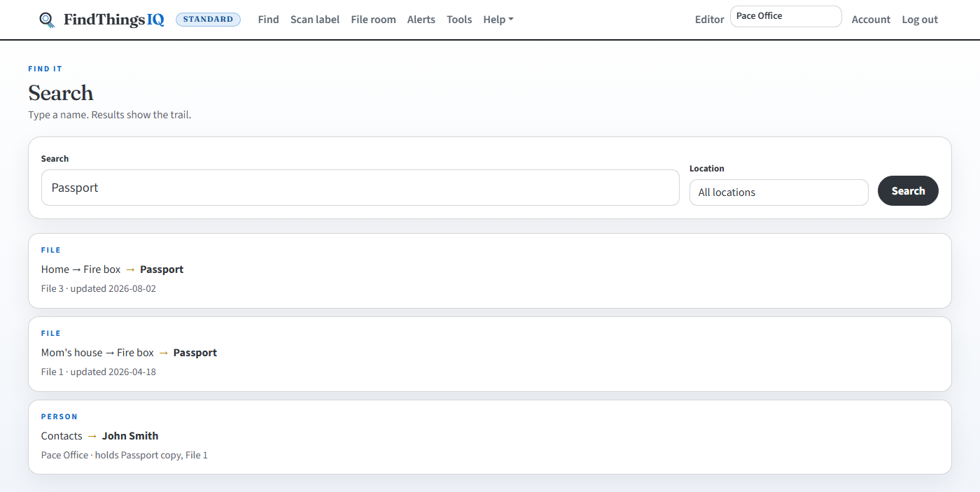Expand the Help dropdown menu
The height and width of the screenshot is (492, 980).
tap(498, 20)
